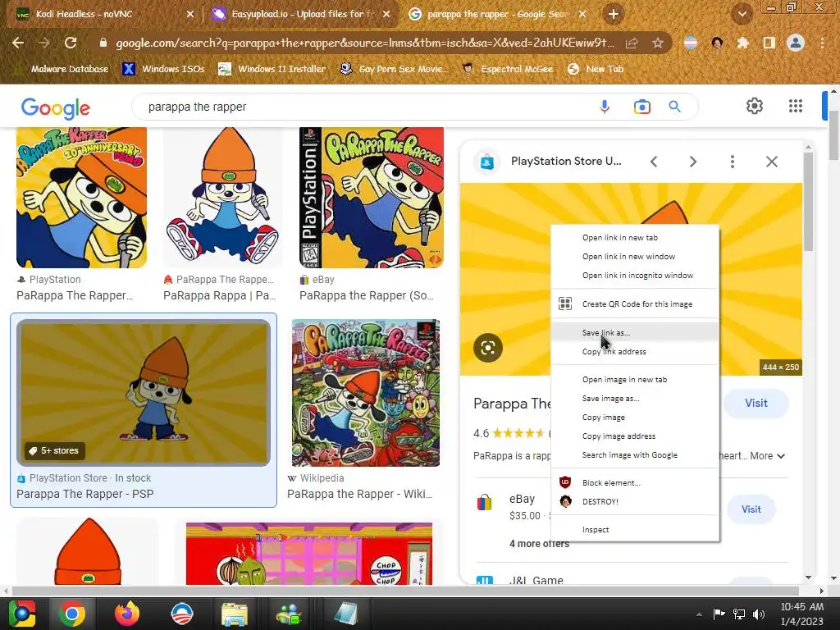Open the Chrome three-dot menu
840x630 pixels.
tap(822, 43)
